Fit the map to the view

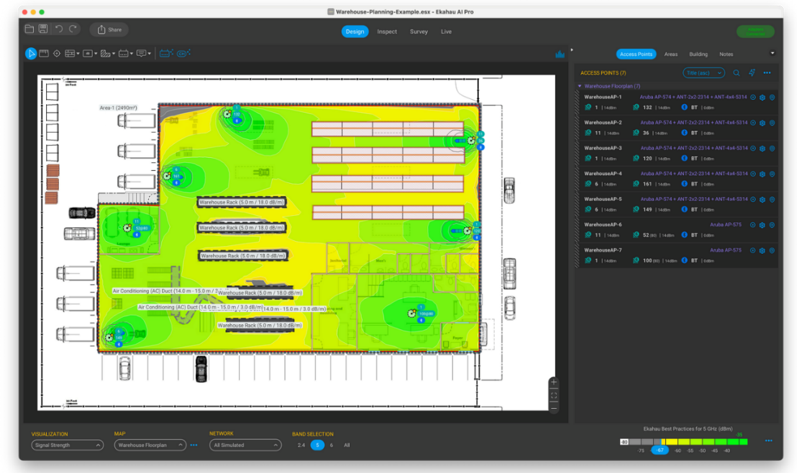554,395
